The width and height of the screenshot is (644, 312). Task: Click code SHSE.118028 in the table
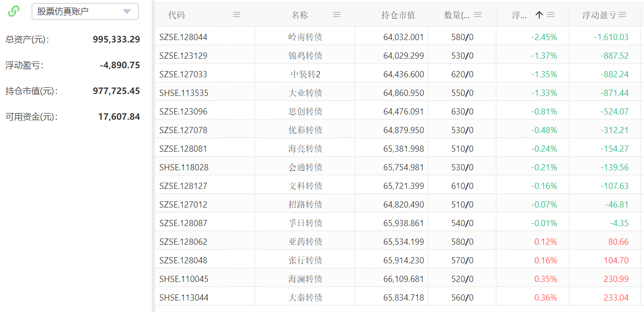pos(184,167)
